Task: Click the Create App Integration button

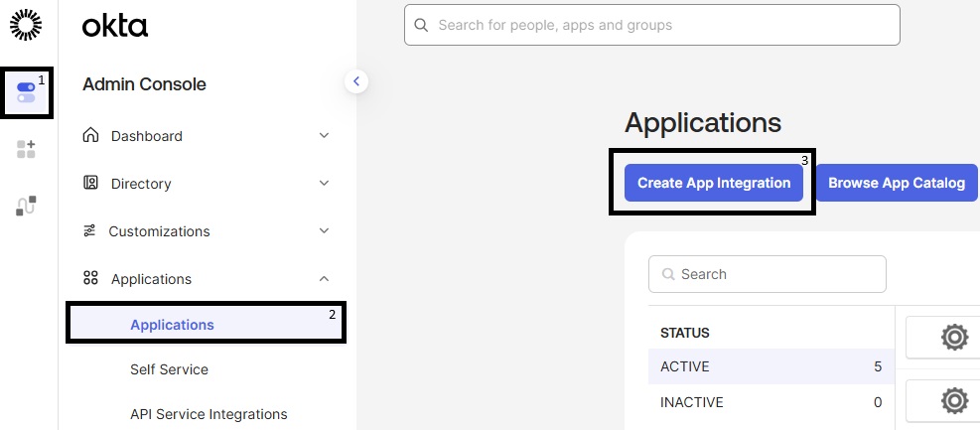Action: click(714, 183)
